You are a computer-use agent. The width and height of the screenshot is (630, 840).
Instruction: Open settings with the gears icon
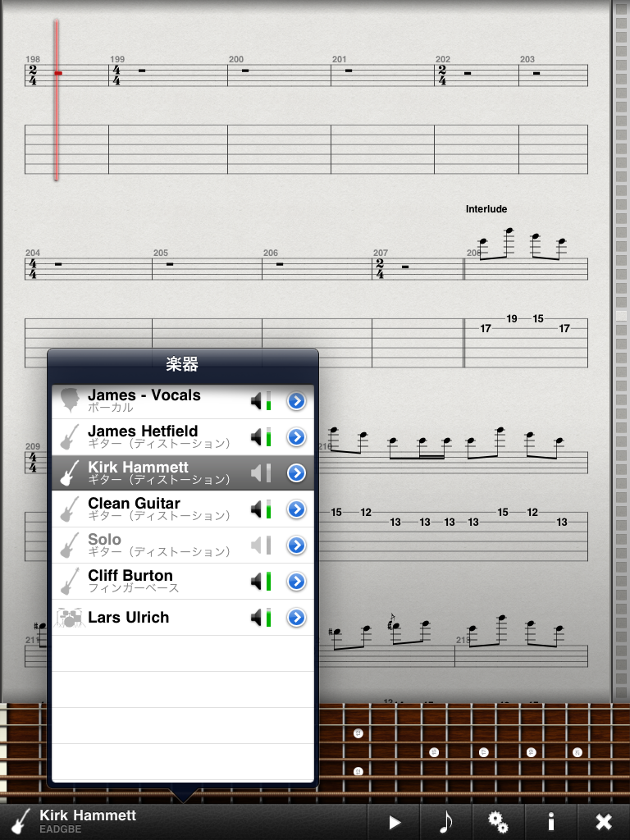tap(498, 822)
